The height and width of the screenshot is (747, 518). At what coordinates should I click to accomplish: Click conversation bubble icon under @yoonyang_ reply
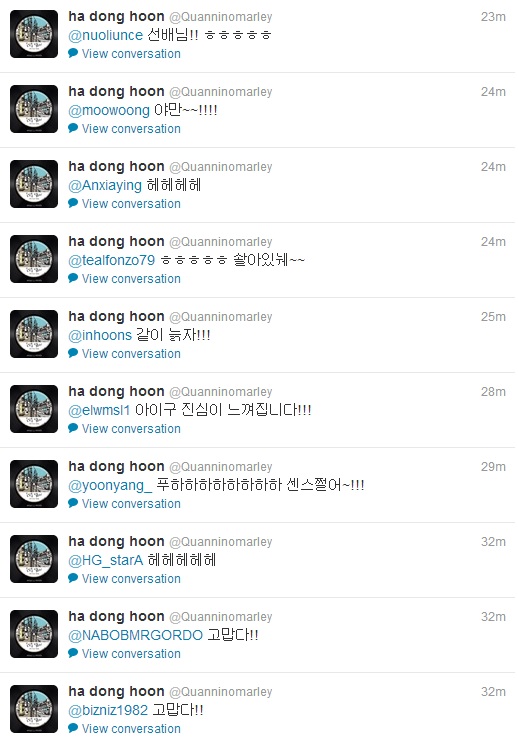point(73,503)
